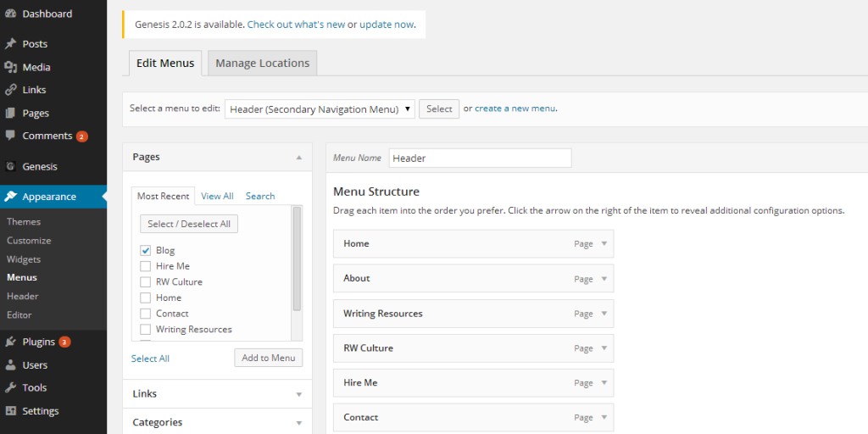Expand the Categories panel
868x434 pixels.
(x=298, y=422)
